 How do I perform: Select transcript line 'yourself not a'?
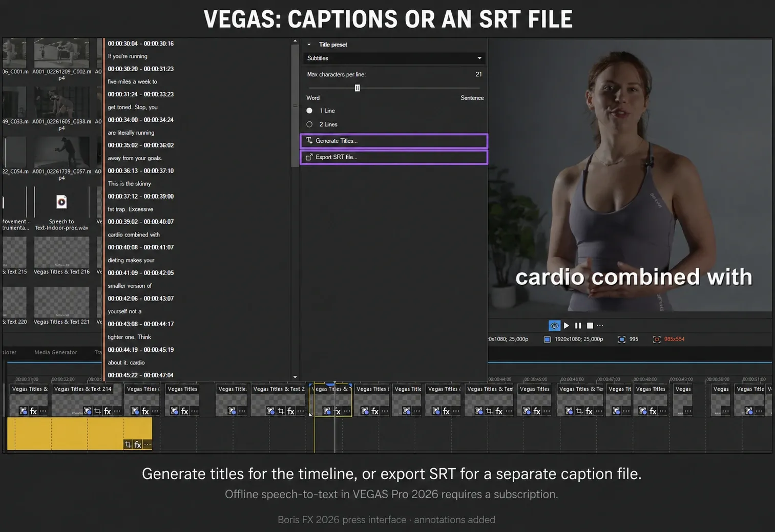124,311
